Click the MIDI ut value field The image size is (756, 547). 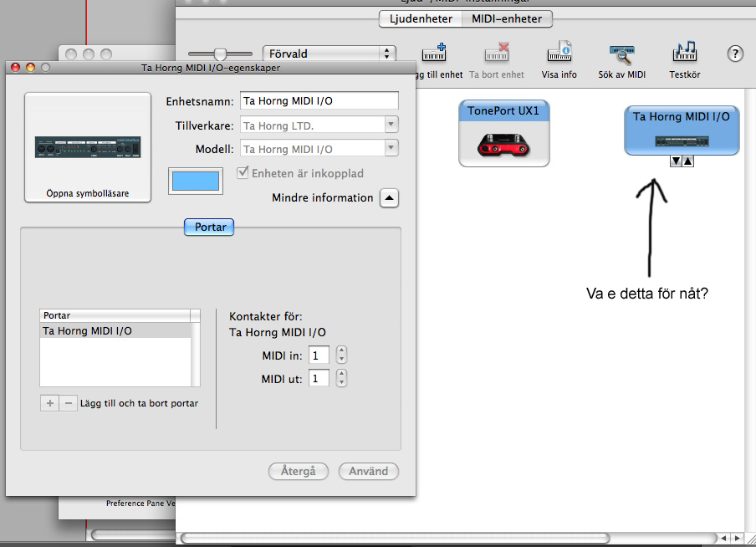click(x=319, y=379)
